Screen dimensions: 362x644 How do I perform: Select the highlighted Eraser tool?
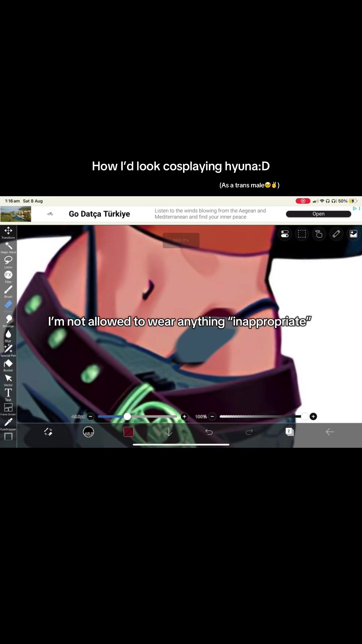(x=8, y=306)
